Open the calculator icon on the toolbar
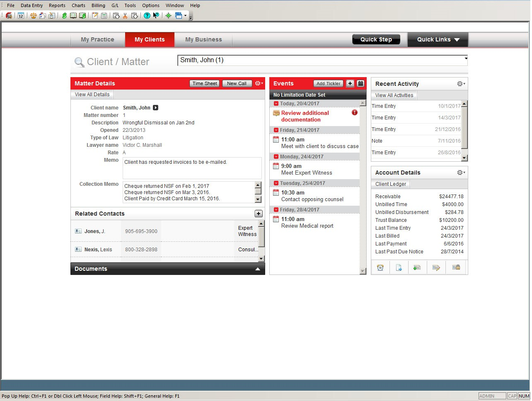532x401 pixels. [x=104, y=16]
